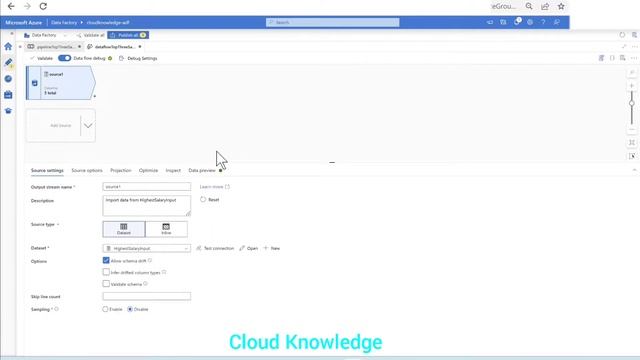Open the Home icon in the left sidebar

tap(8, 47)
